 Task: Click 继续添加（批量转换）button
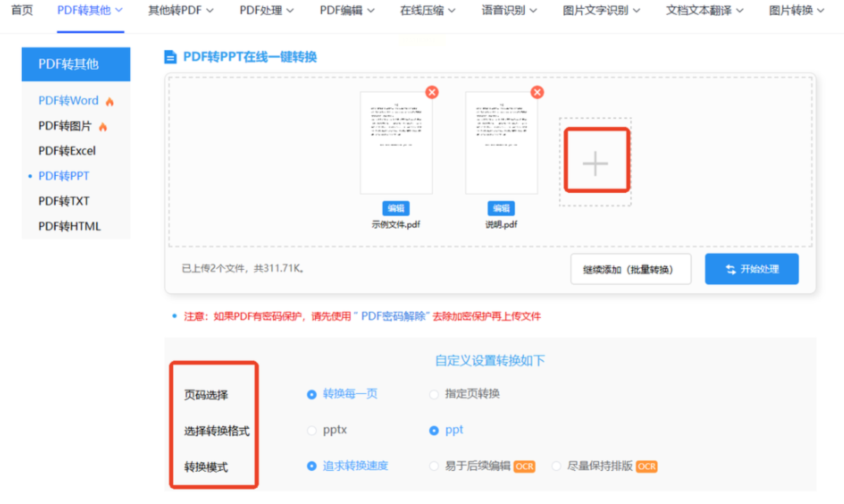point(630,269)
